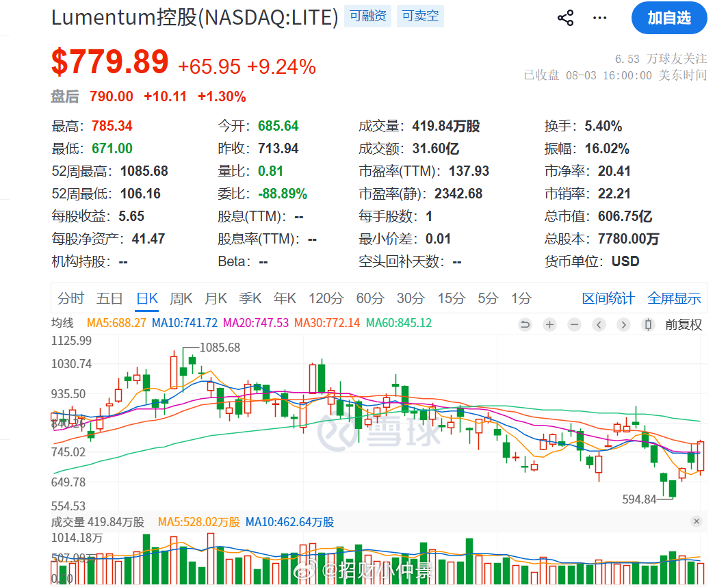Click the 今开 value 685.64
728x587 pixels.
coord(278,126)
